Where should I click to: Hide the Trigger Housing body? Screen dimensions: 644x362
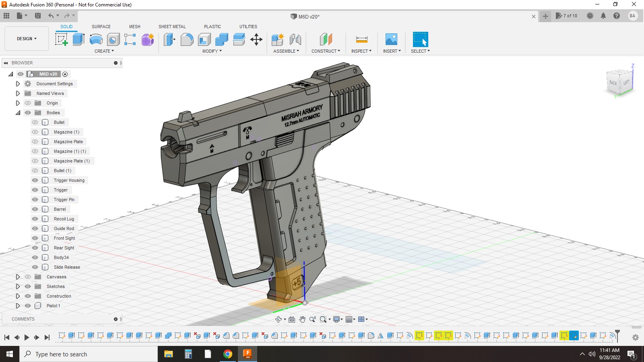coord(35,180)
